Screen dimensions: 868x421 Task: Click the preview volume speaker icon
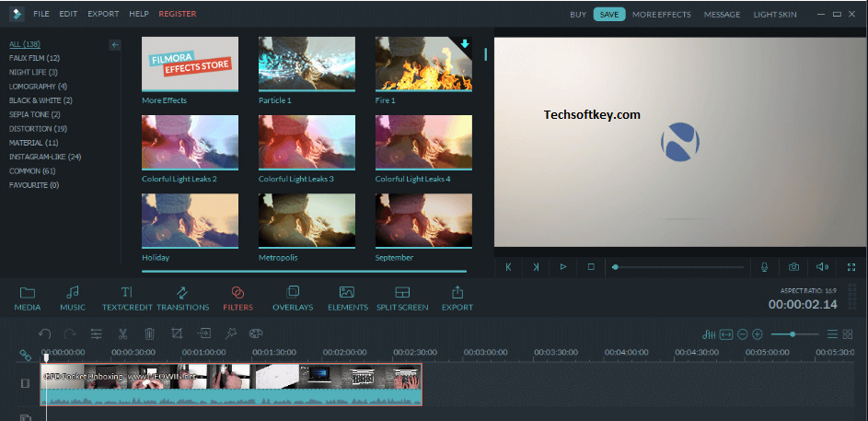pos(822,267)
